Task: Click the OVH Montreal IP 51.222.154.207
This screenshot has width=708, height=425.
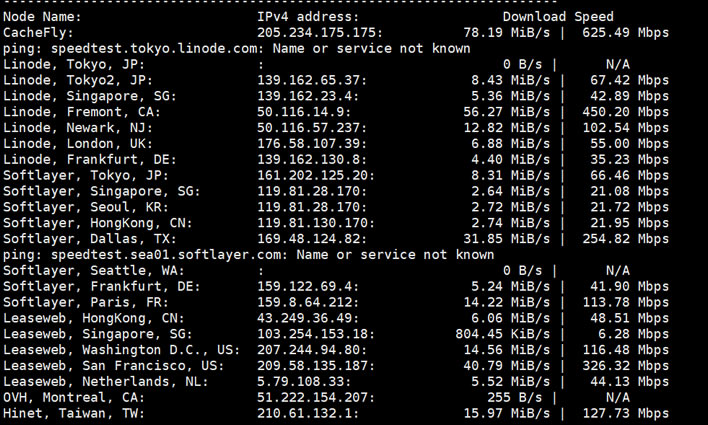Action: 313,397
